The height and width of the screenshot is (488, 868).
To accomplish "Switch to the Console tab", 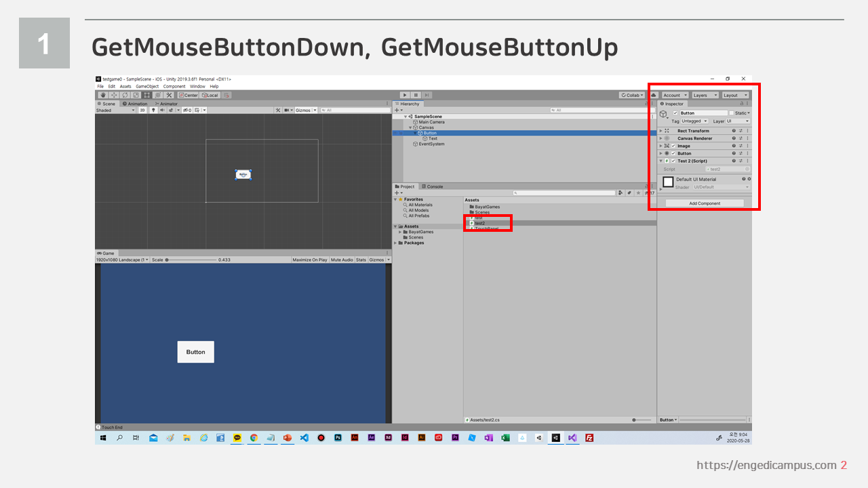I will click(433, 186).
